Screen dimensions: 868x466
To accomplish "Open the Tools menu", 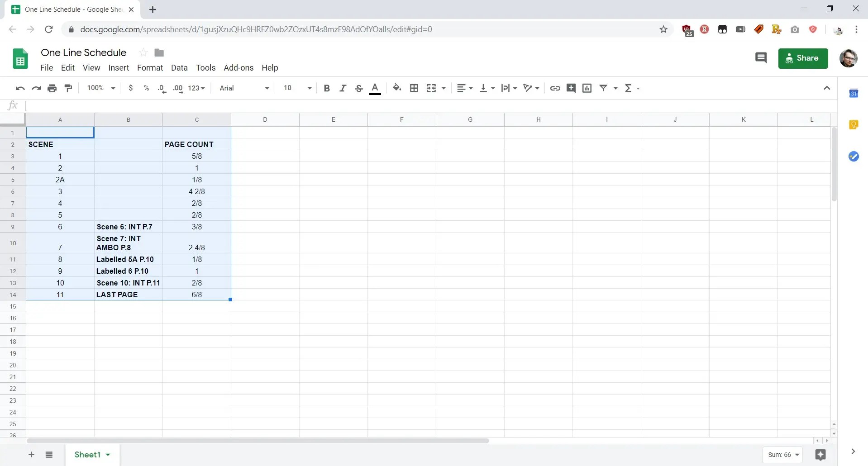I will (205, 68).
